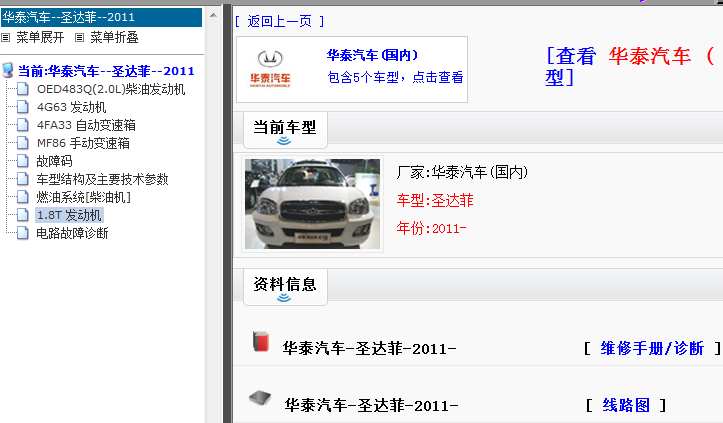Click the chevron under 资料信息 tab
This screenshot has height=423, width=723.
284,298
